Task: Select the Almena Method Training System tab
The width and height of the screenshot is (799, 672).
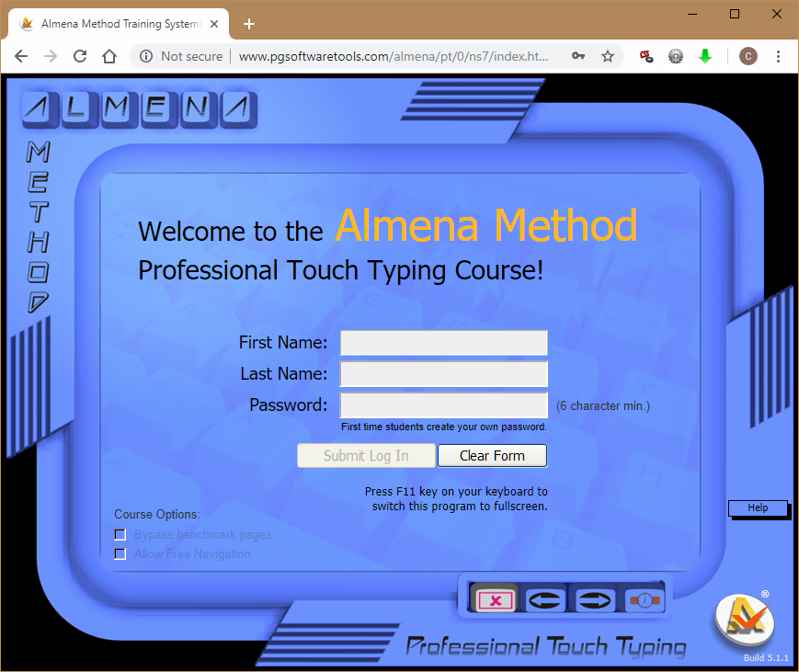Action: 120,24
